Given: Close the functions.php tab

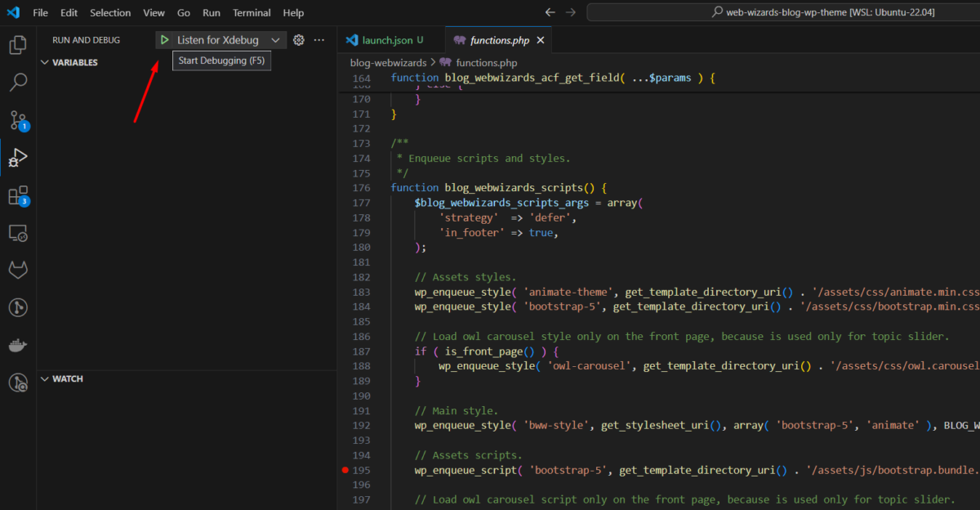Looking at the screenshot, I should point(540,40).
